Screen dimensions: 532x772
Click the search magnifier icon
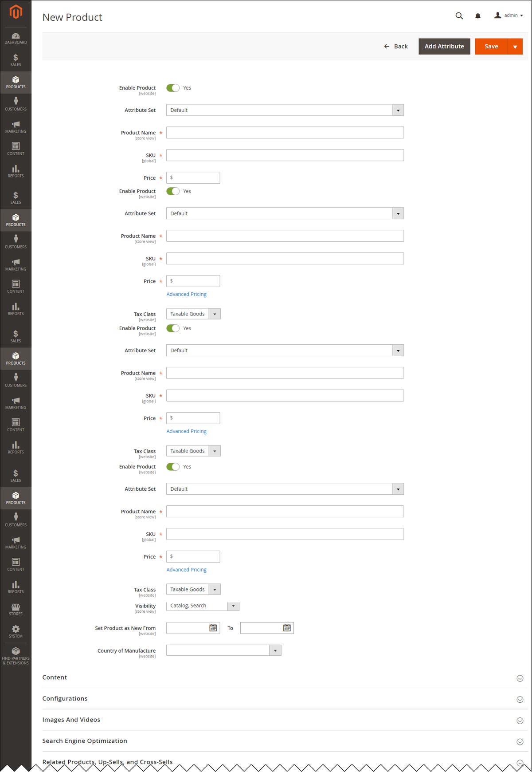(459, 16)
